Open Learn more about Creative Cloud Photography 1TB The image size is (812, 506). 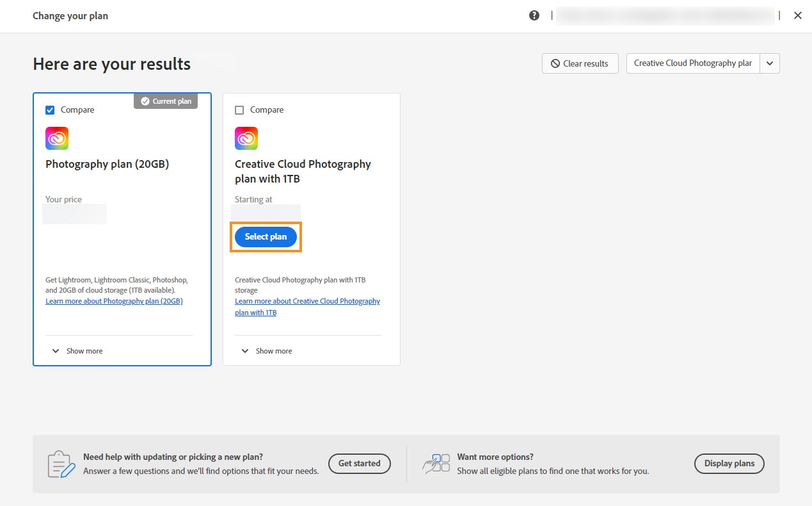[x=307, y=307]
